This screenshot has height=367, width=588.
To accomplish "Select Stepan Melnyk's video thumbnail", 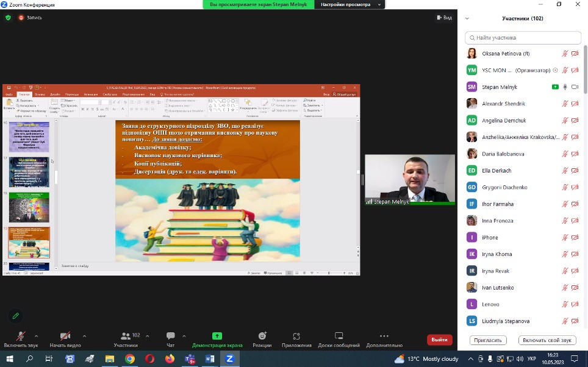I will (410, 180).
